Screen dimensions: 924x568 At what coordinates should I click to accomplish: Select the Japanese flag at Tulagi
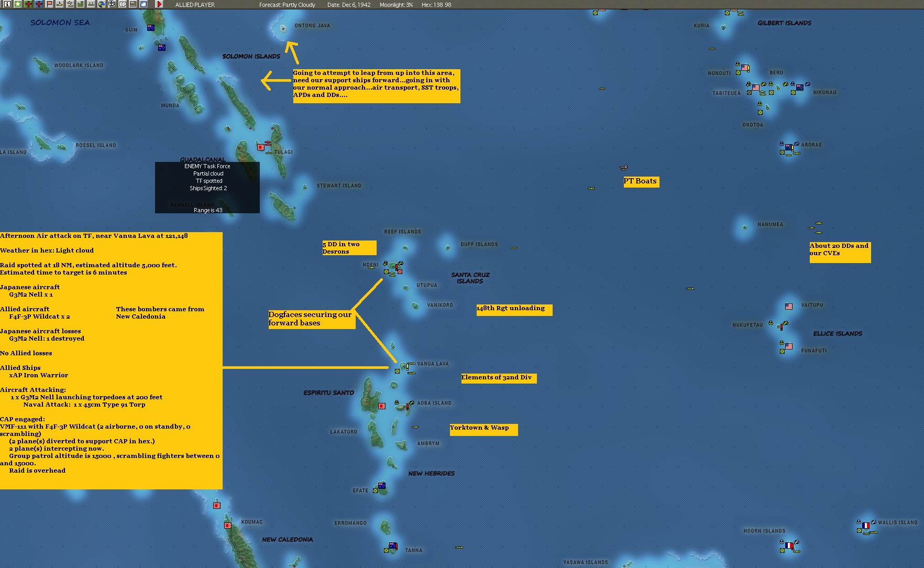click(x=261, y=147)
